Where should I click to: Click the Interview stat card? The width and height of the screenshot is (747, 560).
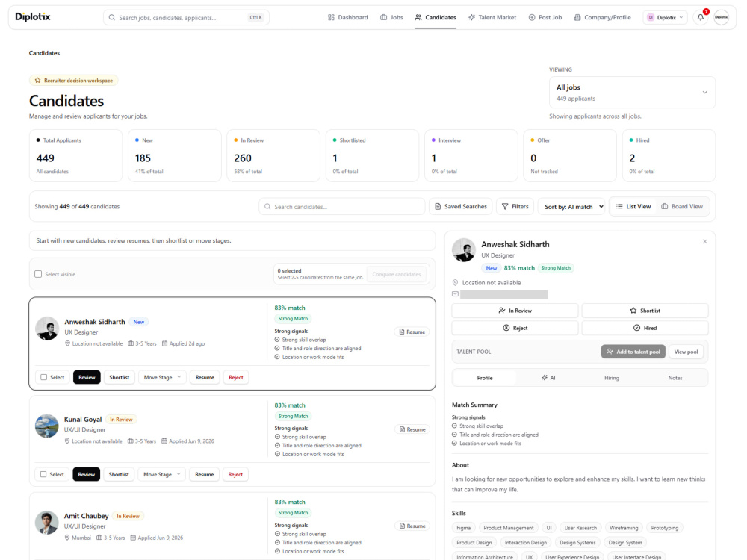point(471,156)
